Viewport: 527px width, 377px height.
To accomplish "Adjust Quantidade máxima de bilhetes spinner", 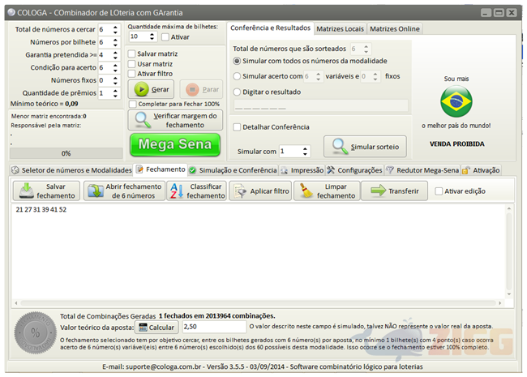I will point(152,37).
